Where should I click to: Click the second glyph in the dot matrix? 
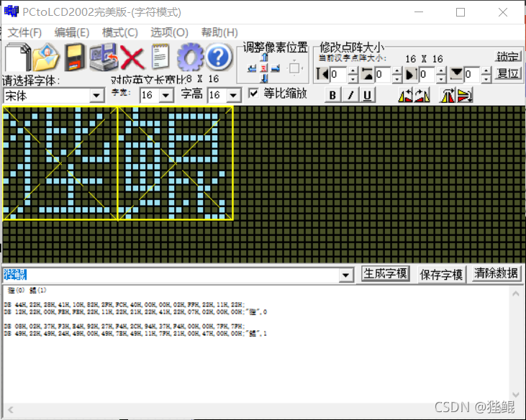pos(176,163)
